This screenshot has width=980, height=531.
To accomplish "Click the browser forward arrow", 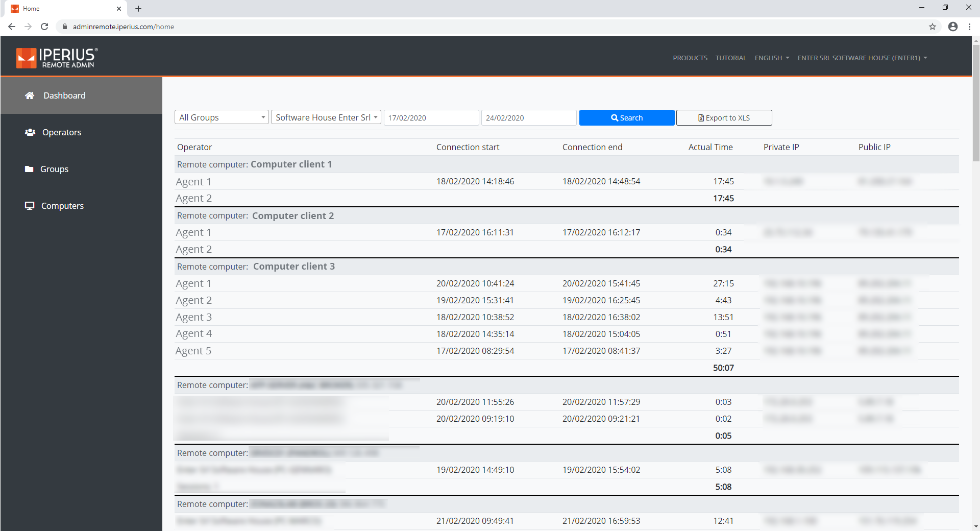I will (28, 27).
